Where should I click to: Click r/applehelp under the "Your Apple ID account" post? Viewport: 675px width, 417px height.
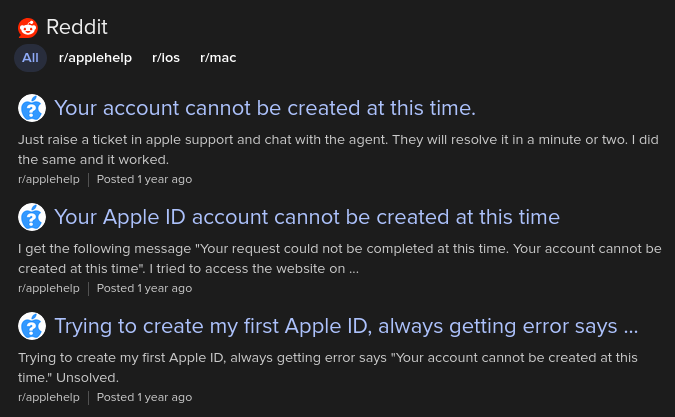(x=49, y=288)
